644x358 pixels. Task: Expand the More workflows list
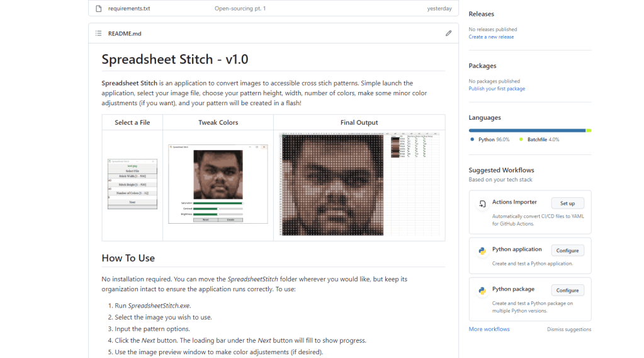(489, 329)
